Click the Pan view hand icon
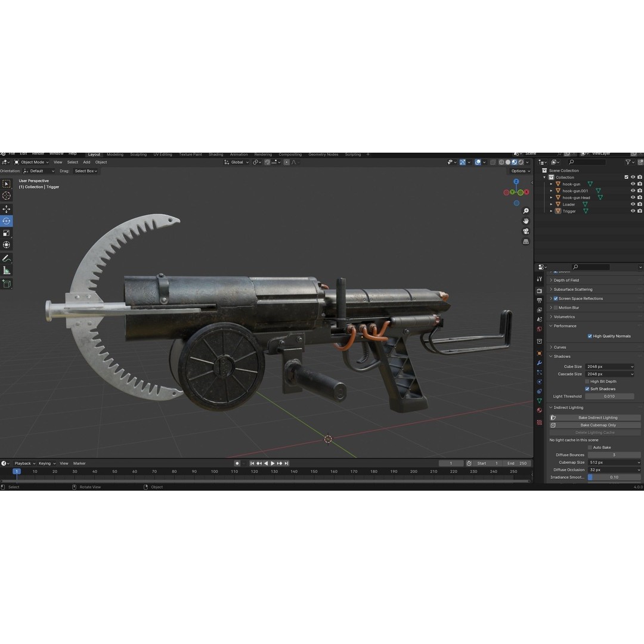This screenshot has height=644, width=644. [526, 221]
